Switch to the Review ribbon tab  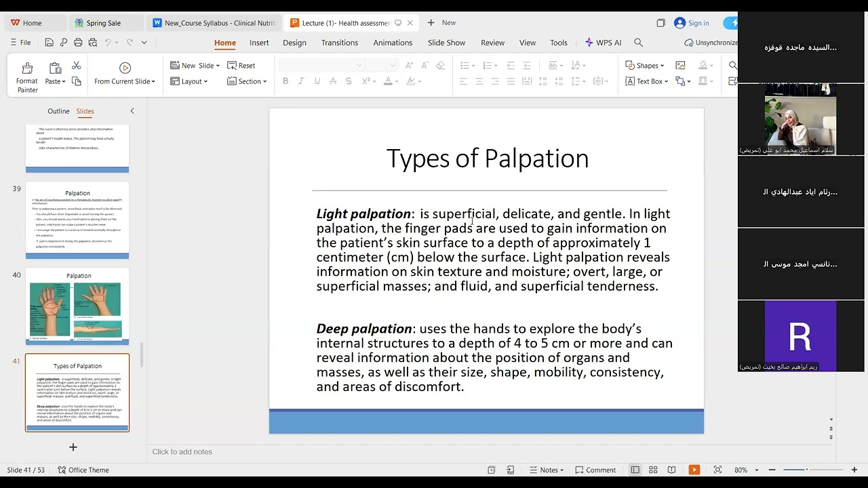pos(492,42)
